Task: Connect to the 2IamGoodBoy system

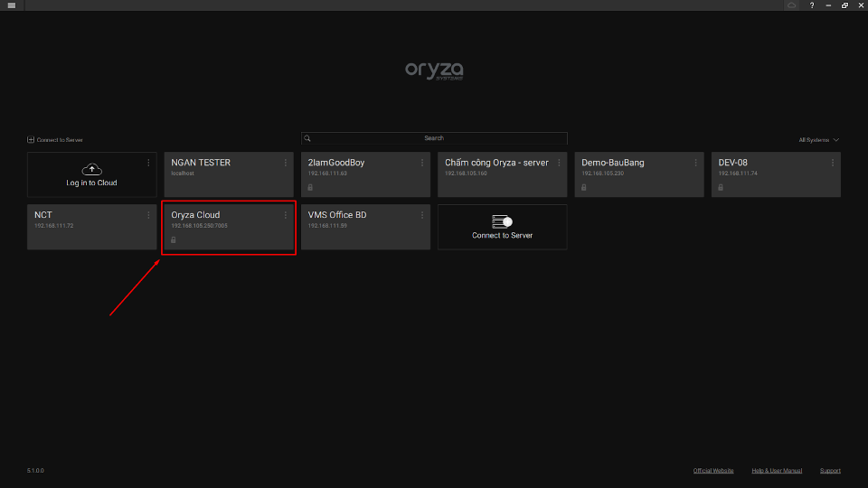Action: coord(365,174)
